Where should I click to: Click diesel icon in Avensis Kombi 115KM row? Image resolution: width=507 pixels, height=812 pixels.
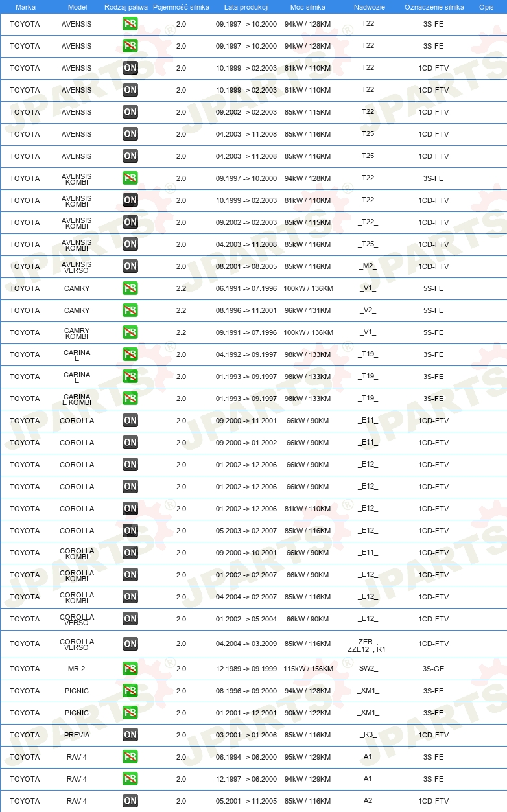click(x=130, y=222)
